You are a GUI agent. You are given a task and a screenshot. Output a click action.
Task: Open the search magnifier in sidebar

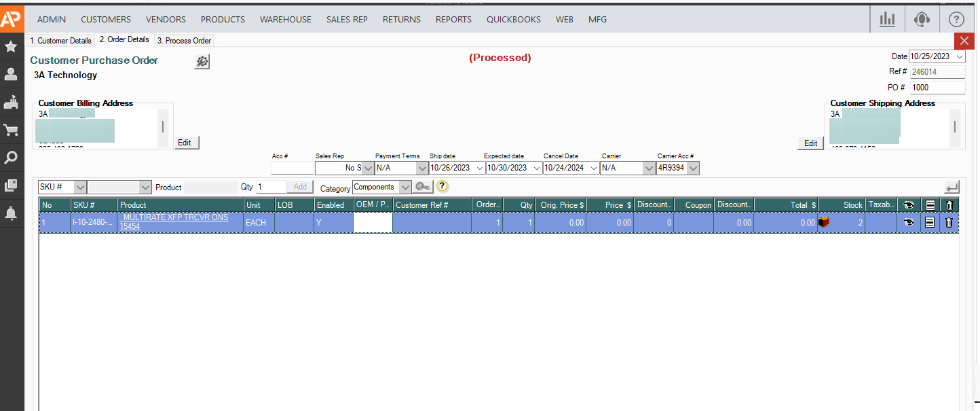pos(11,158)
